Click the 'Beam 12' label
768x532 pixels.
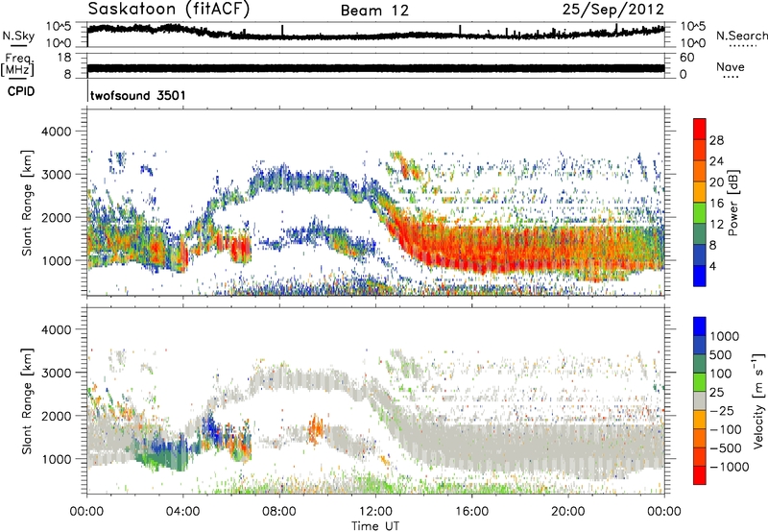click(x=374, y=11)
